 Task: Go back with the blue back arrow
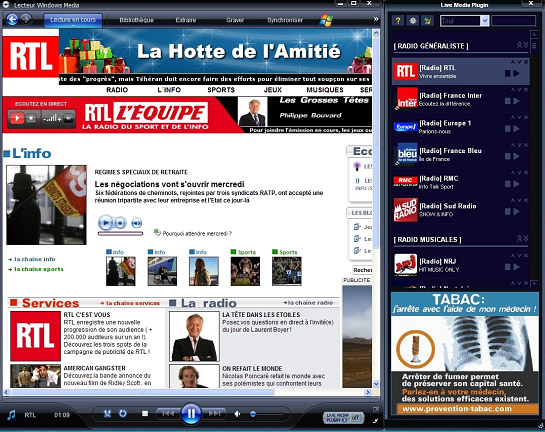pyautogui.click(x=13, y=19)
